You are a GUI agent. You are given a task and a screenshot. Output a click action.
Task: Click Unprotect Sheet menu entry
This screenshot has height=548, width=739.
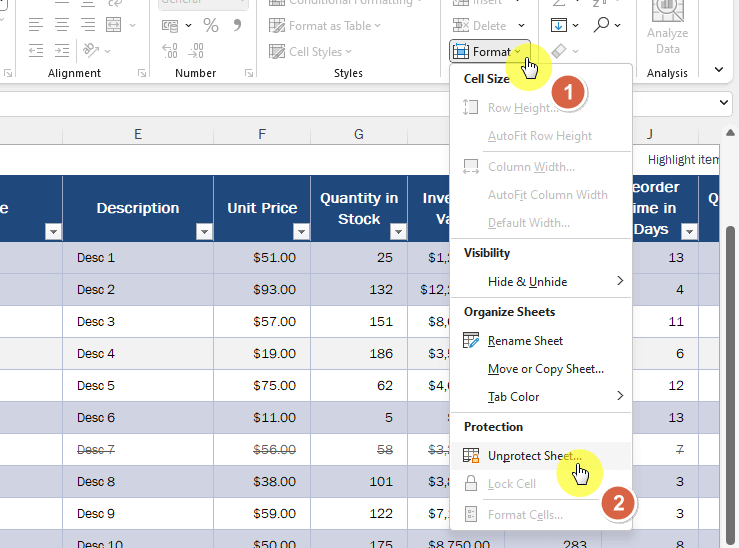pos(541,456)
